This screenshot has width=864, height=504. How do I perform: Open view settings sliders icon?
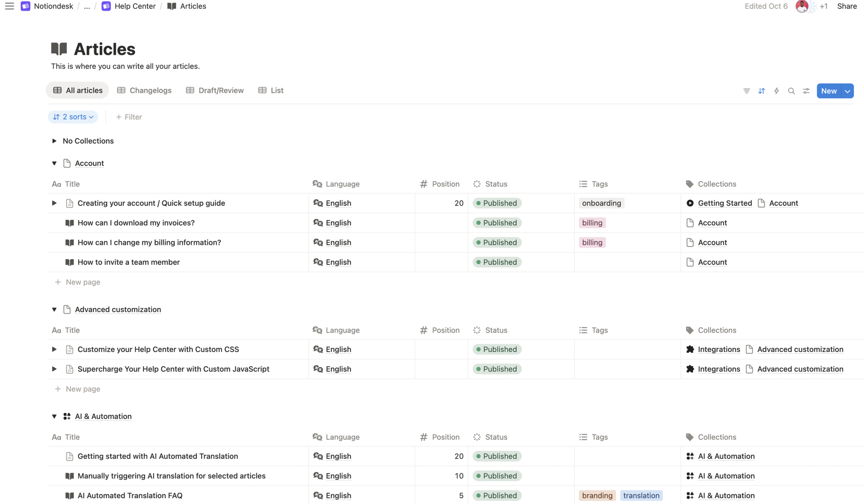pyautogui.click(x=806, y=91)
